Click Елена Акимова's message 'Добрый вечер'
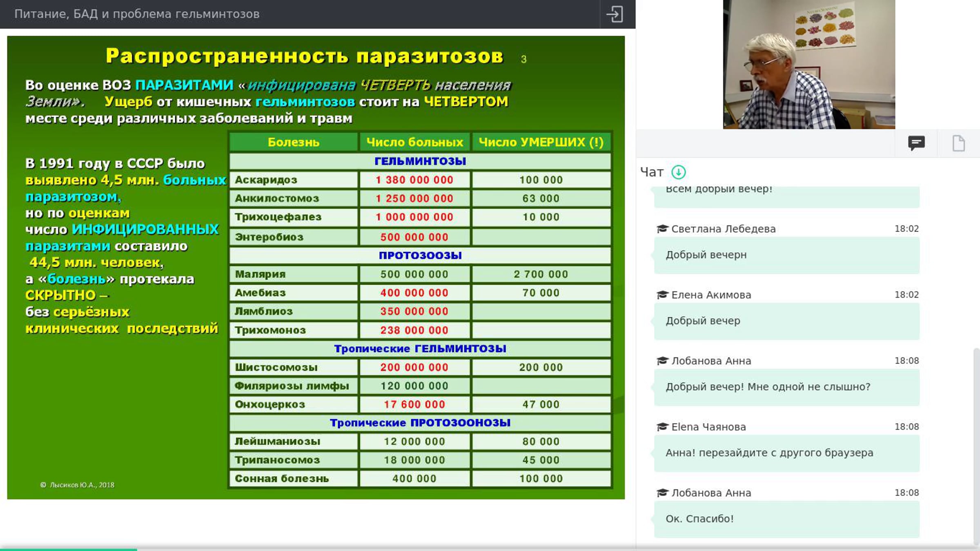Screen dimensions: 980x551 click(x=787, y=321)
